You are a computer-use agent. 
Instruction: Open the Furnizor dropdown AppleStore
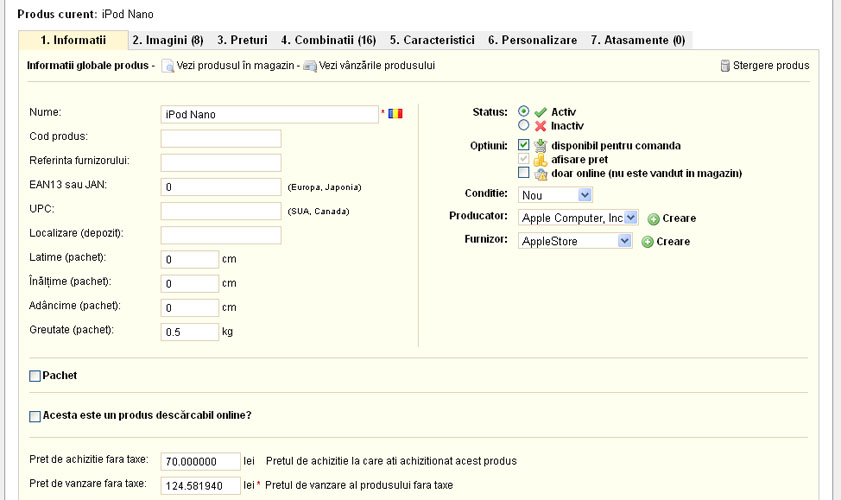pos(575,241)
